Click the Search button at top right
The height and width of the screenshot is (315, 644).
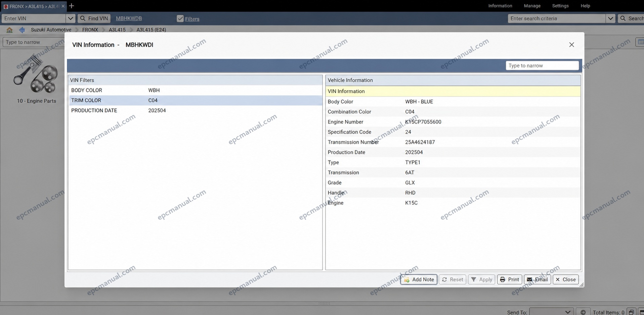(631, 18)
